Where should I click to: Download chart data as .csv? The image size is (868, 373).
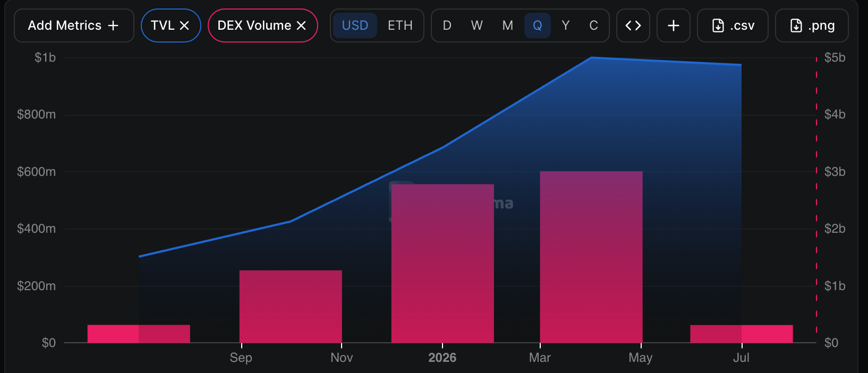pos(733,26)
